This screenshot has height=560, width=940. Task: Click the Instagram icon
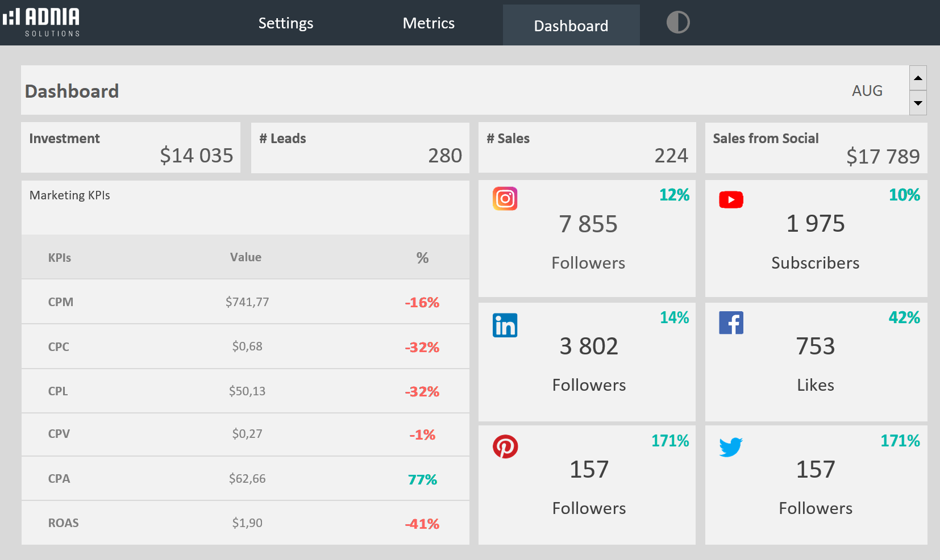[x=505, y=199]
